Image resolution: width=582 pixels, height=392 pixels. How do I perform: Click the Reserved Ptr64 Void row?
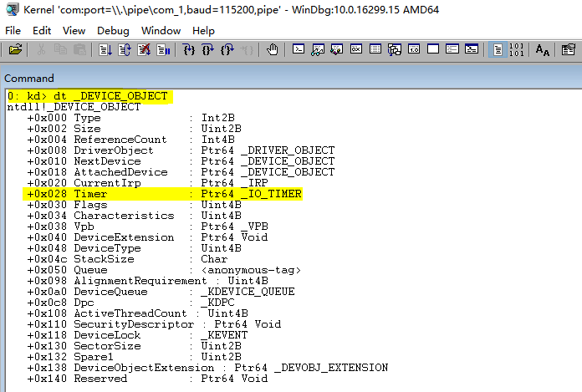click(147, 379)
